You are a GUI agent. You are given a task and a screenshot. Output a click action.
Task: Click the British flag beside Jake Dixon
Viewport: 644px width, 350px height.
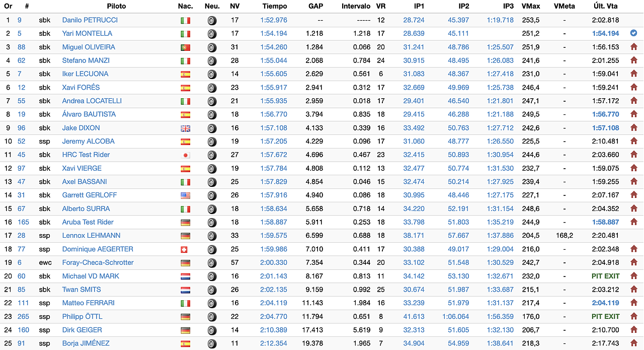tap(186, 127)
